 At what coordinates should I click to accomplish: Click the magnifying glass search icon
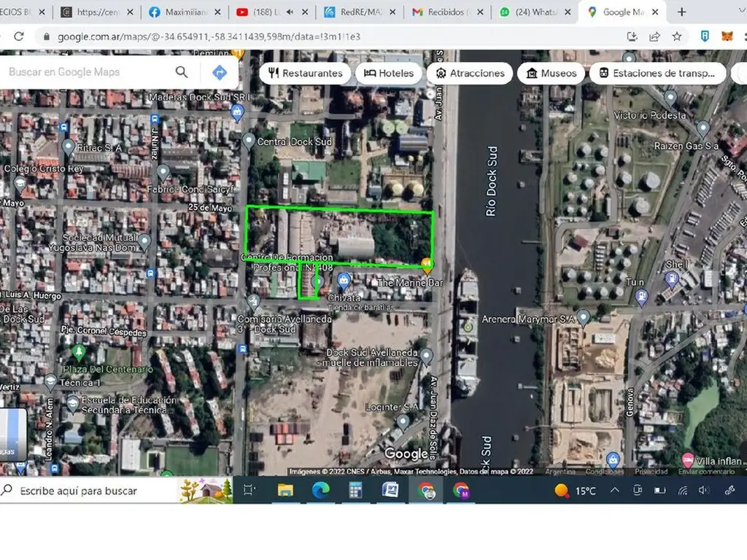pyautogui.click(x=182, y=71)
